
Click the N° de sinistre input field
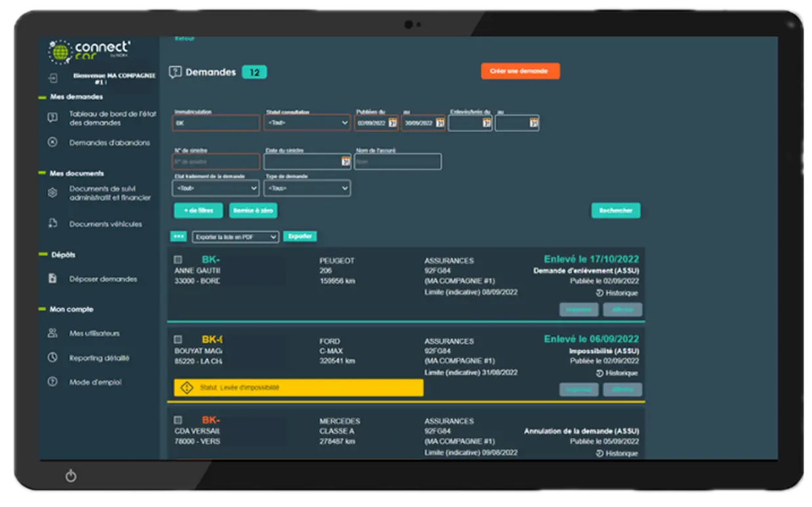[x=216, y=161]
